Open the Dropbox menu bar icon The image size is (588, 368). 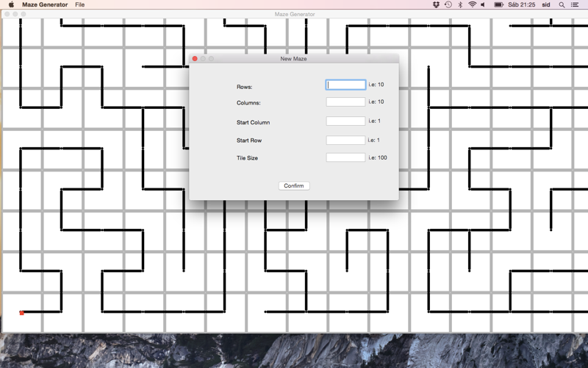[436, 4]
